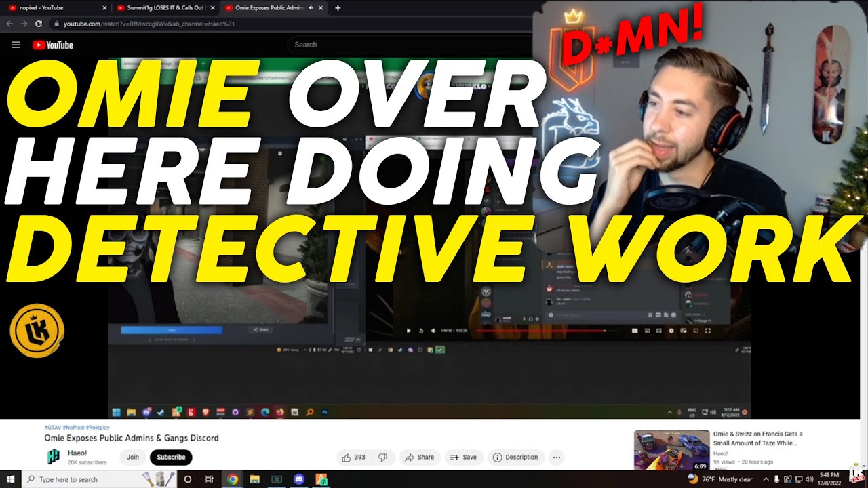868x488 pixels.
Task: Dislike the video
Action: [382, 457]
